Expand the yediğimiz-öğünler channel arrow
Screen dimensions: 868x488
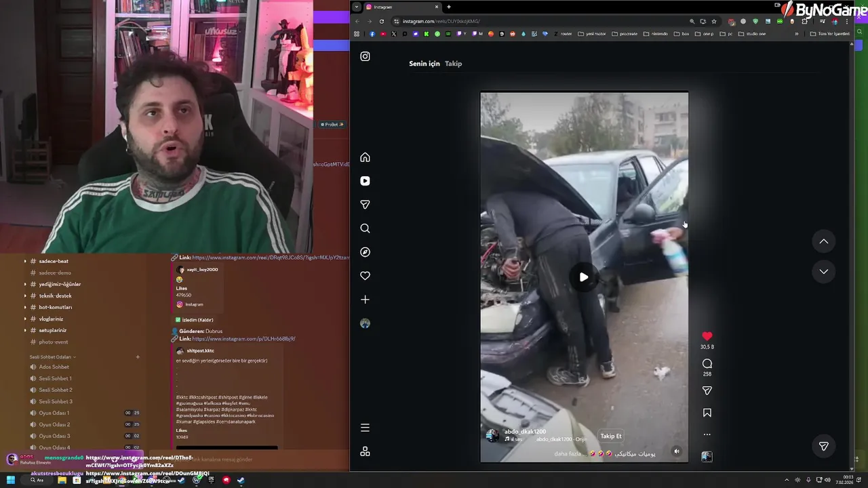(x=25, y=284)
